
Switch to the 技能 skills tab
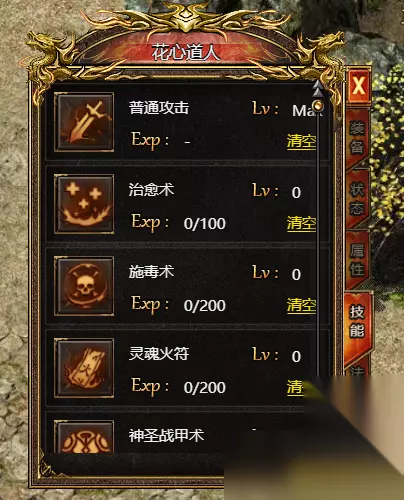click(x=357, y=322)
